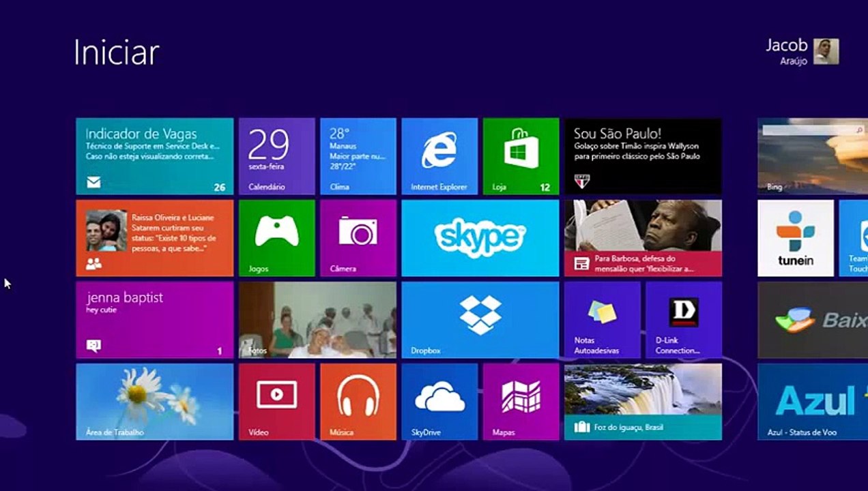Open the TeamViewer Touch tile

pyautogui.click(x=854, y=238)
